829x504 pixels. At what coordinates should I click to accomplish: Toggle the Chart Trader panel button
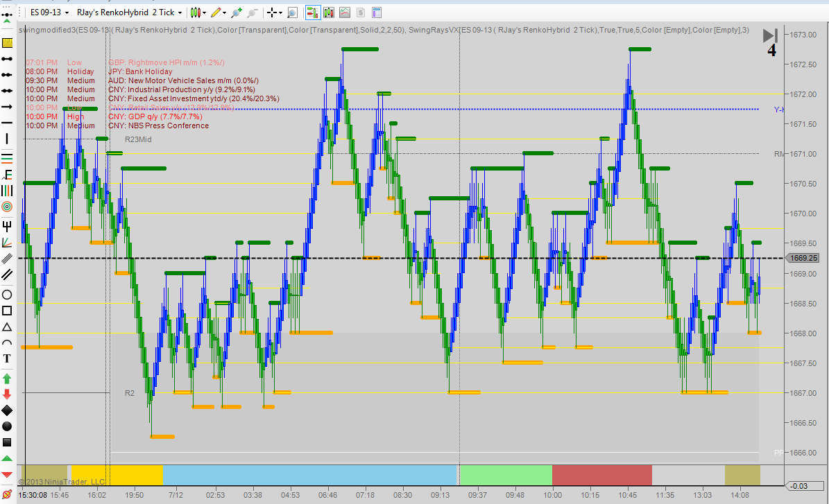(x=312, y=12)
